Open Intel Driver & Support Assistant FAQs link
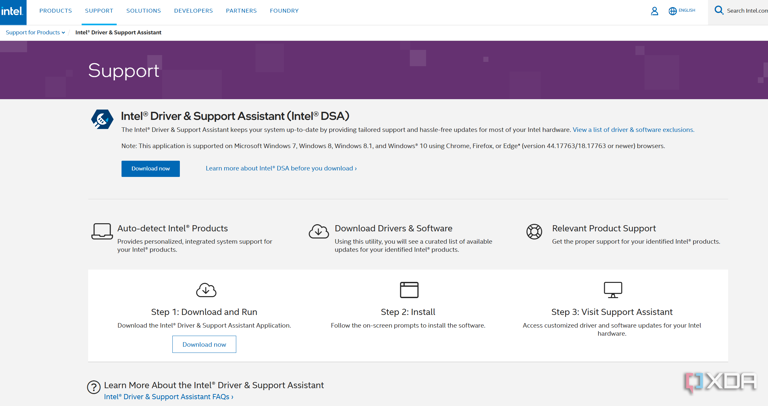 pyautogui.click(x=168, y=397)
